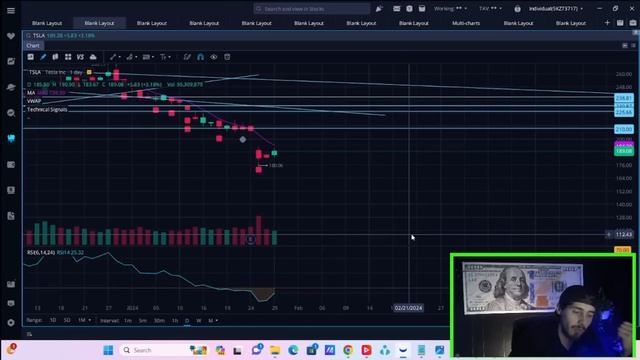The image size is (640, 360).
Task: Select the 5m interval
Action: [x=142, y=320]
